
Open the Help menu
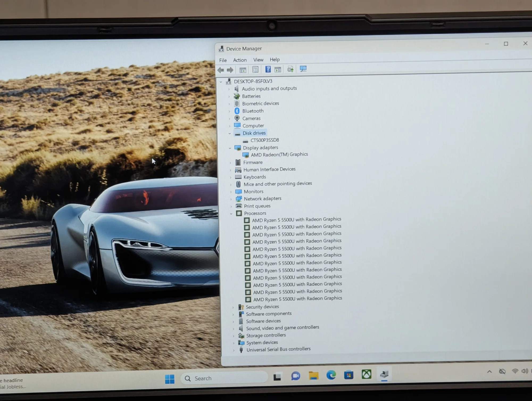coord(275,60)
